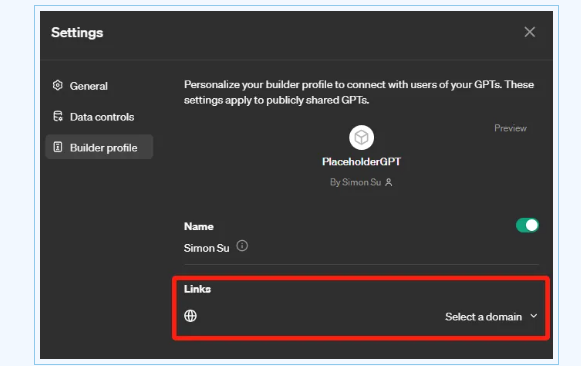Expand the chevron next to Select a domain
581x366 pixels.
534,316
